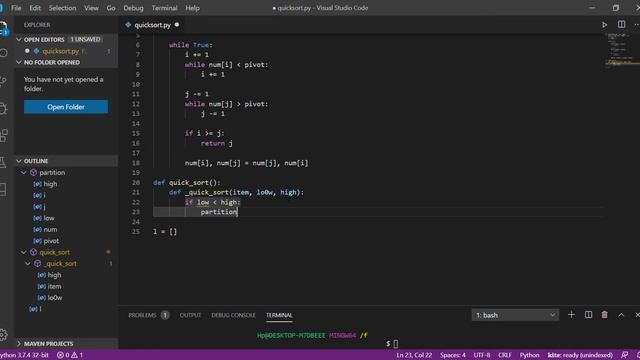
Task: Collapse the No Folder Opened section
Action: click(x=19, y=62)
